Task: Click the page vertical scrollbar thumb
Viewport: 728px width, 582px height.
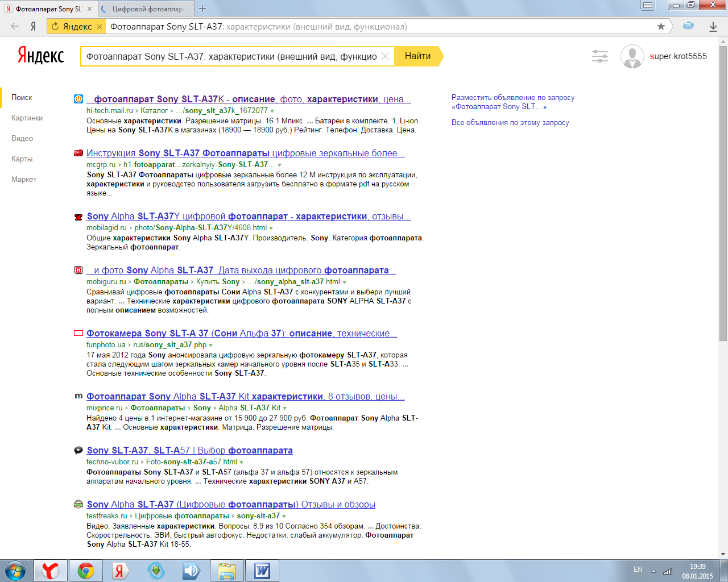Action: click(723, 193)
